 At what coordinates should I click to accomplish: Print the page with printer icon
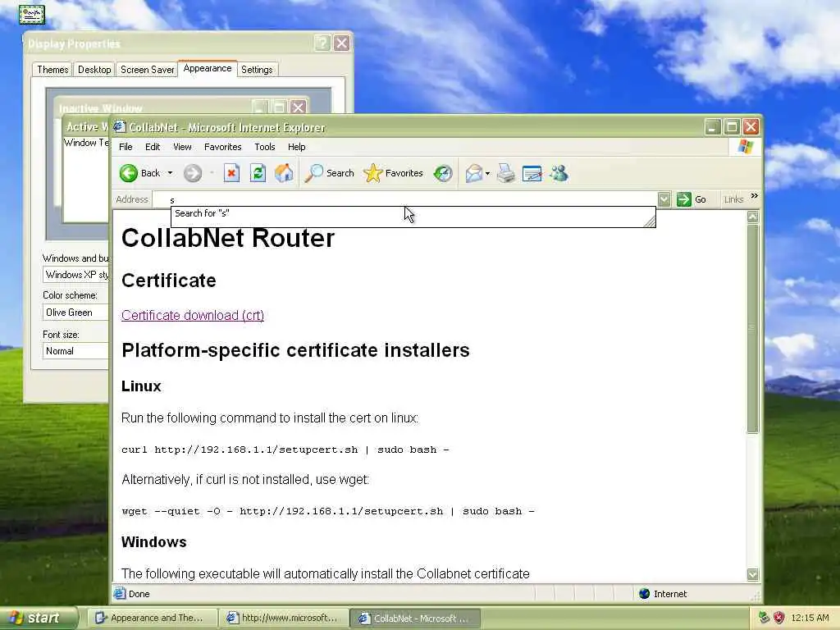tap(505, 173)
